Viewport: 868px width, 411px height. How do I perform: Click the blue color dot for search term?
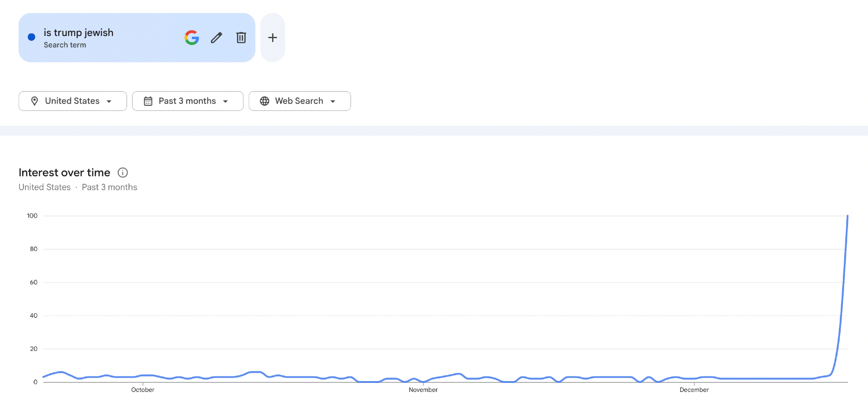pos(32,37)
